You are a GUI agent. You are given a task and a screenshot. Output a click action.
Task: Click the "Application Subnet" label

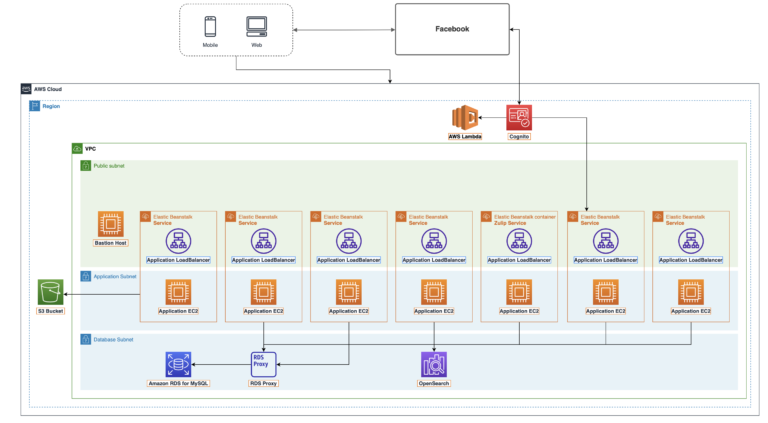pos(115,277)
